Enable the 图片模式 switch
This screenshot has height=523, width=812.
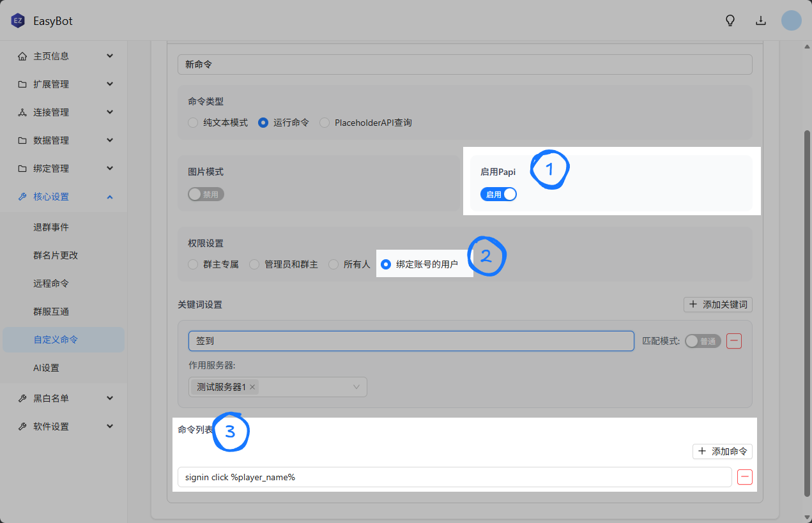206,195
